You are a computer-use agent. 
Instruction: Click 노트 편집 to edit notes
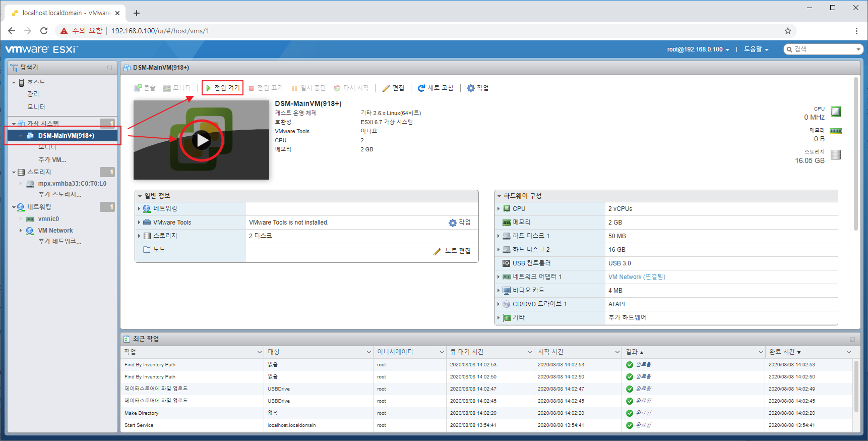[452, 251]
